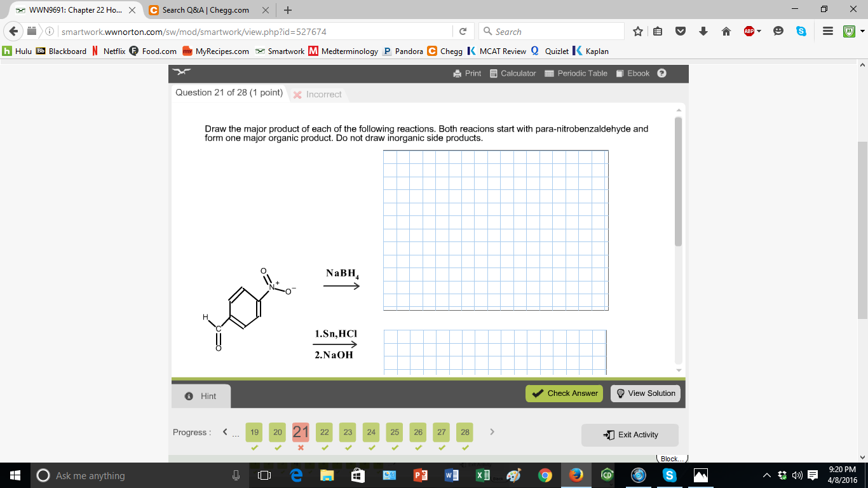Click the Firefox Search input box
868x488 pixels.
(x=551, y=31)
